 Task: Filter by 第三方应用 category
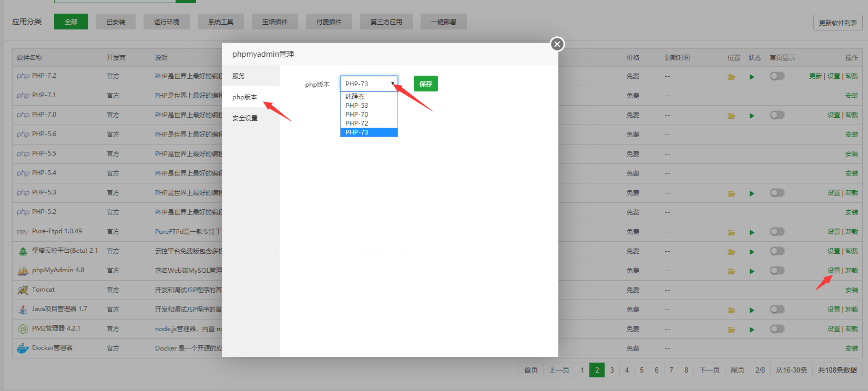pos(386,22)
